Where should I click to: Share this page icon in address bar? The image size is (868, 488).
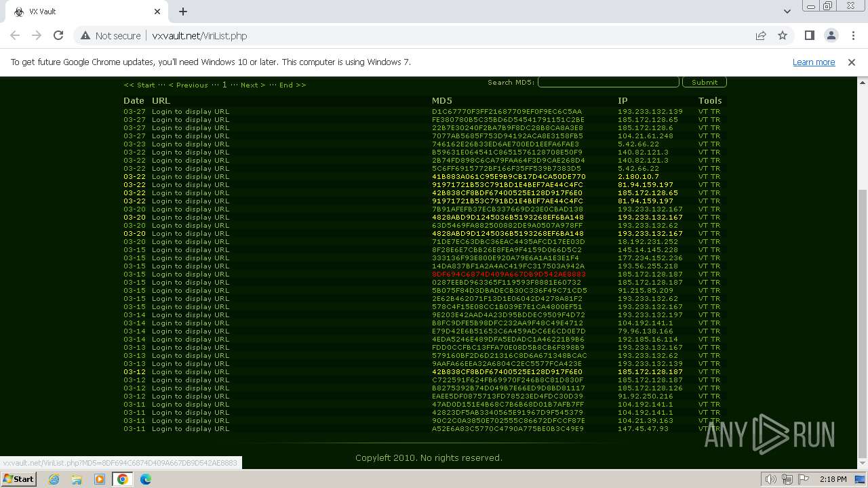[x=761, y=36]
